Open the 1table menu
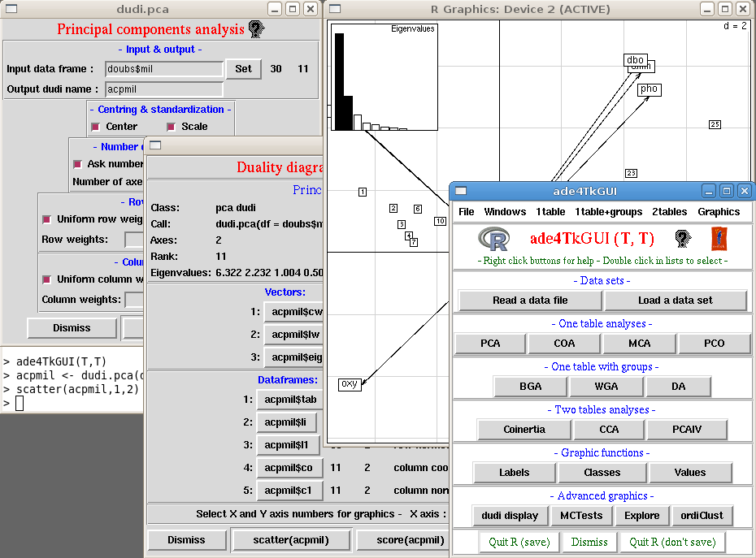756x558 pixels. 550,212
